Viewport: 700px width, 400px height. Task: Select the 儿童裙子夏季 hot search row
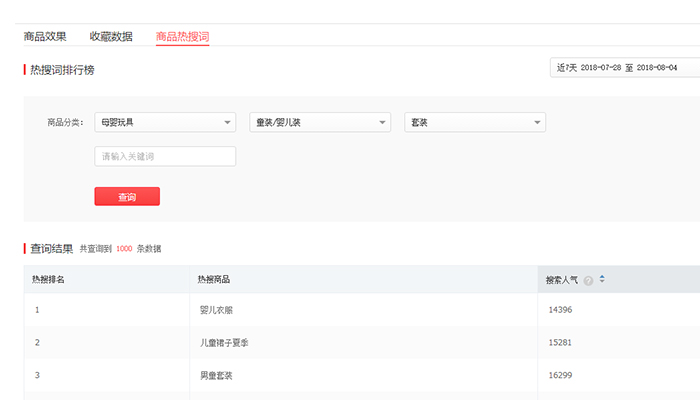point(362,342)
